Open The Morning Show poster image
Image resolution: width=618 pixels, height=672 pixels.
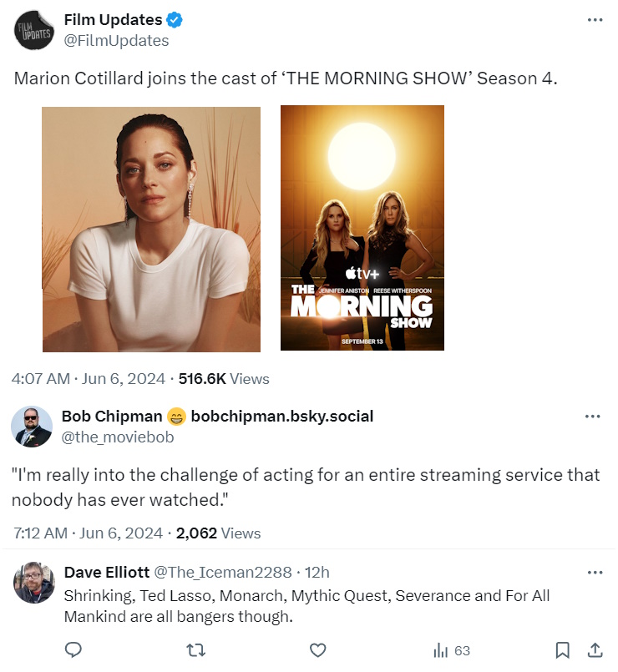point(362,228)
